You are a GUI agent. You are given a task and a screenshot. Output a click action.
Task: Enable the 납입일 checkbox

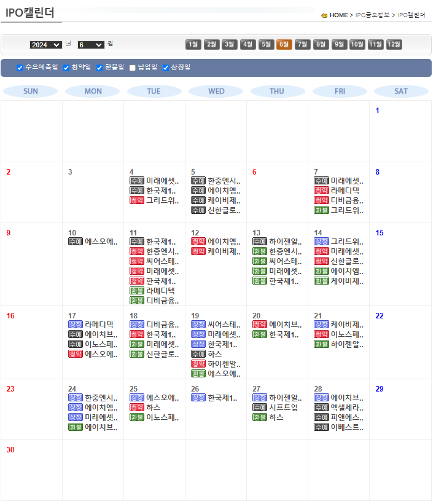point(132,68)
